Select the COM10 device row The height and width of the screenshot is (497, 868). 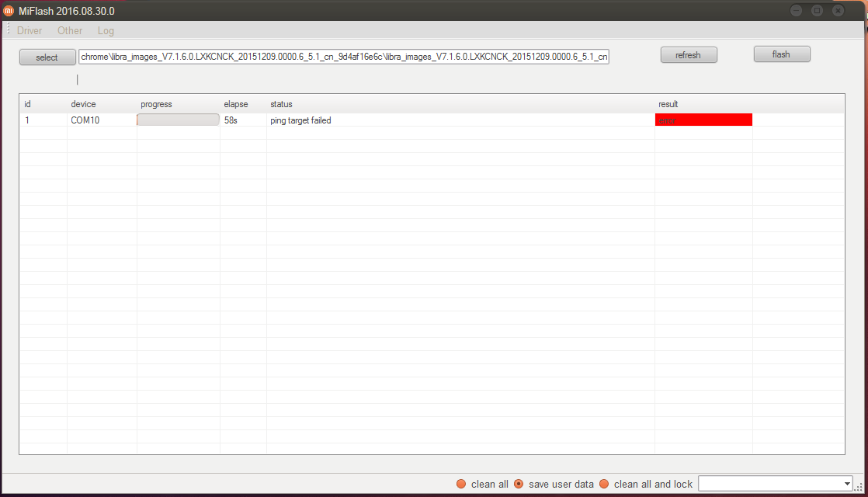pos(85,120)
